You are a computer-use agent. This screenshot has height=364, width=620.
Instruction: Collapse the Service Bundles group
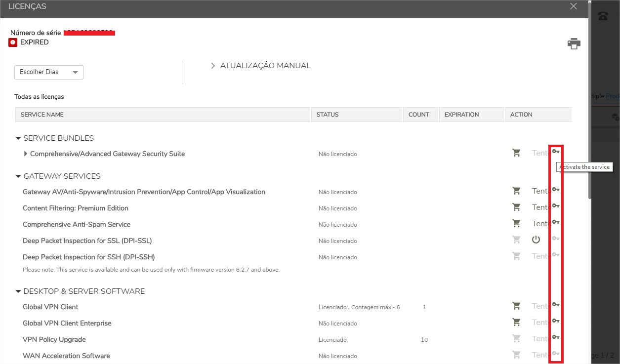[18, 138]
